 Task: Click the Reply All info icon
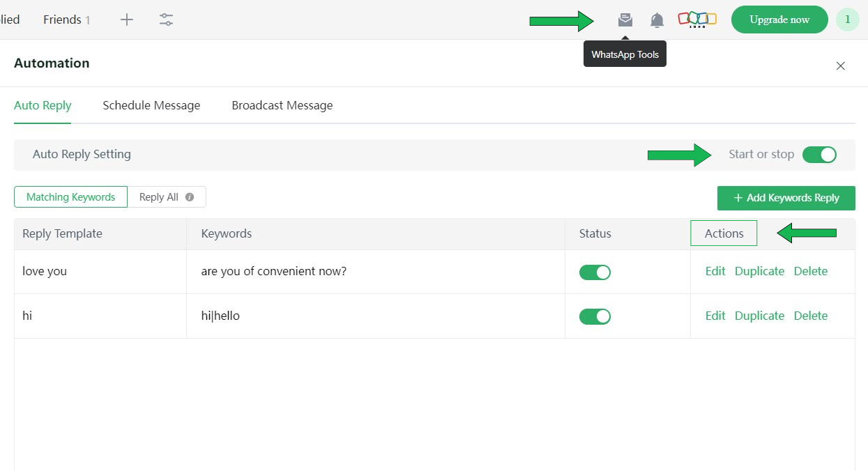click(190, 197)
